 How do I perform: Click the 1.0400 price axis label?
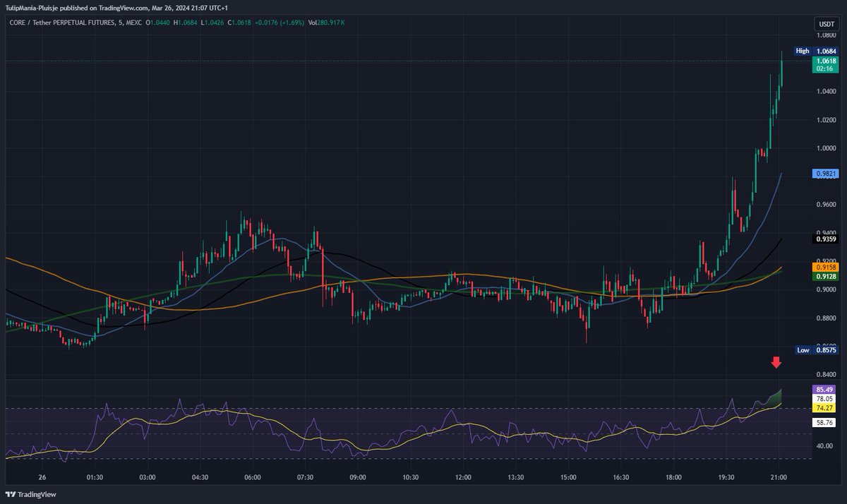pos(825,92)
